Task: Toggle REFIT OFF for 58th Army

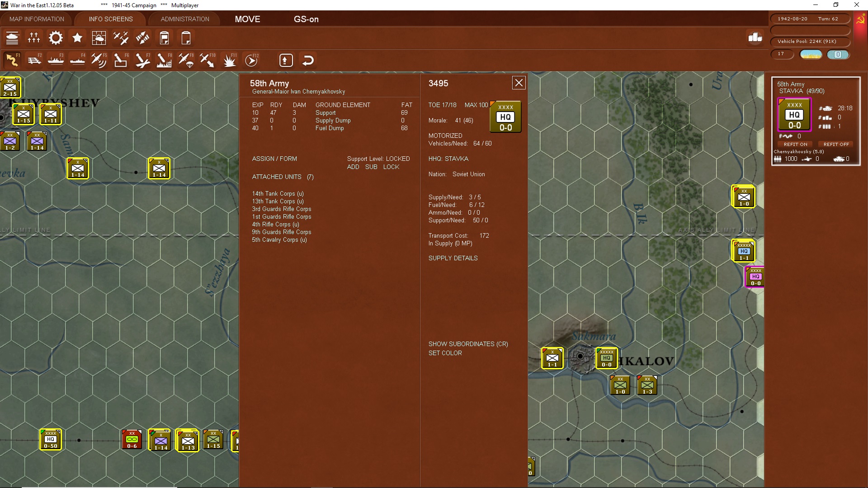Action: (x=836, y=144)
